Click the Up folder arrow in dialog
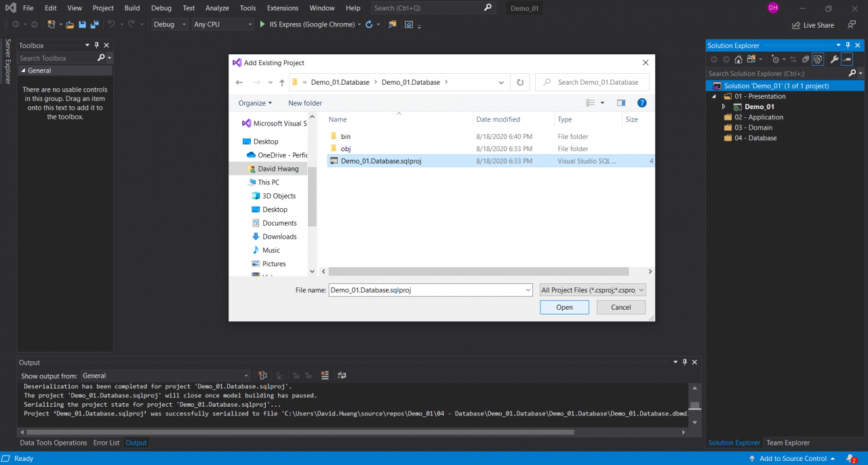Viewport: 868px width, 465px height. [282, 83]
